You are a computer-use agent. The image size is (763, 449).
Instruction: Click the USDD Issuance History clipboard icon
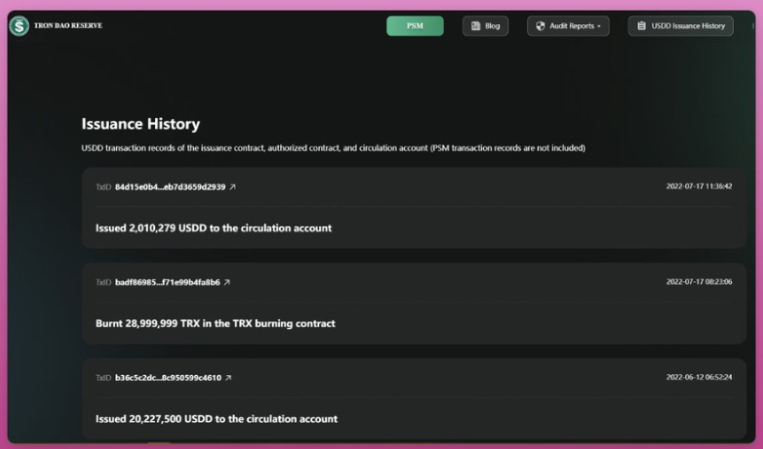641,26
